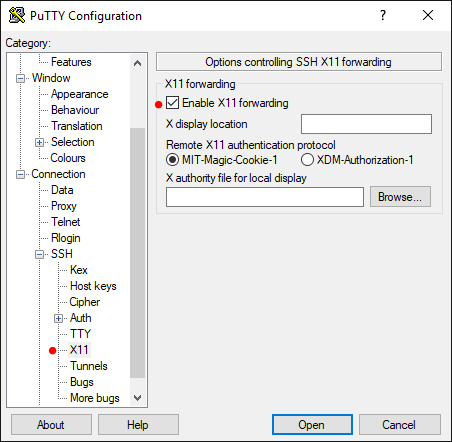Open the Tunnels category

(89, 366)
